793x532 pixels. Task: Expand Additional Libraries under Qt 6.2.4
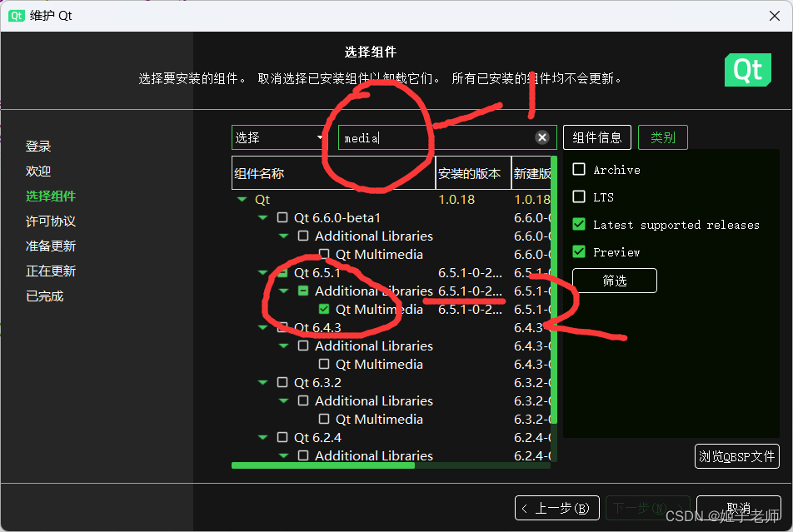click(x=284, y=456)
